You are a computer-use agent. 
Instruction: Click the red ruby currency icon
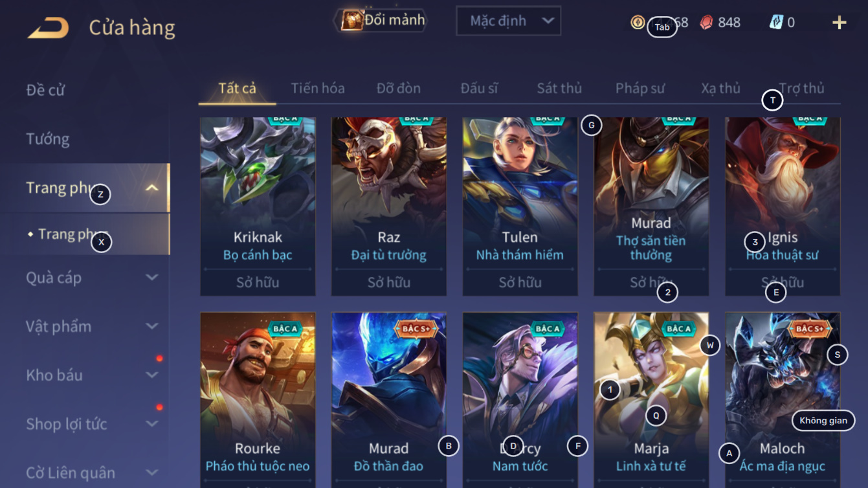(x=707, y=23)
